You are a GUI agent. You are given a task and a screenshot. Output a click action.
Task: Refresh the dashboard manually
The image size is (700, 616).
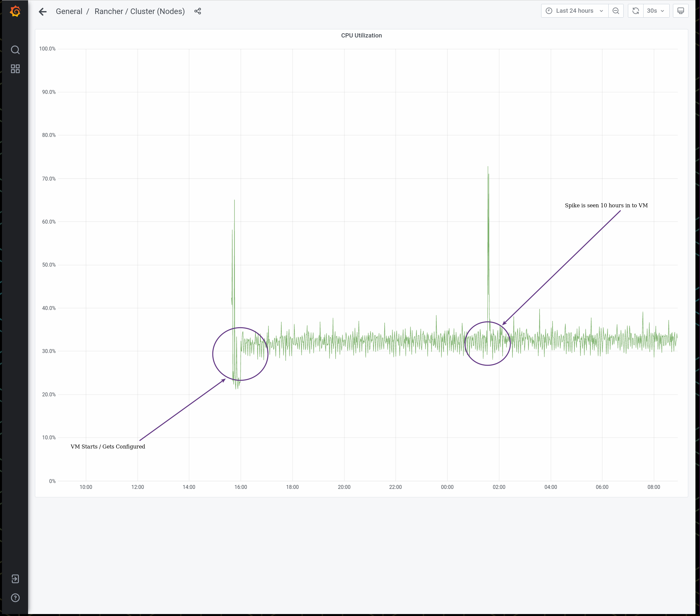point(636,11)
